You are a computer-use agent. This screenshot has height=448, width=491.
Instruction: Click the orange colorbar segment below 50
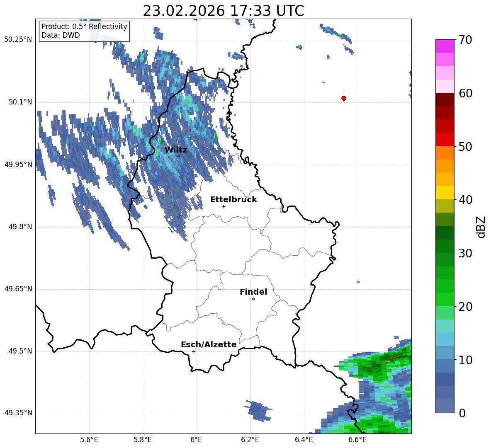(x=445, y=153)
